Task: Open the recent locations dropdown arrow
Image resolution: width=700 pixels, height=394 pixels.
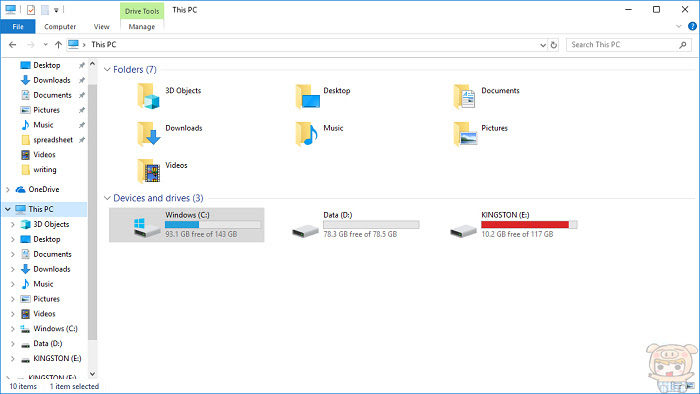Action: tap(46, 45)
